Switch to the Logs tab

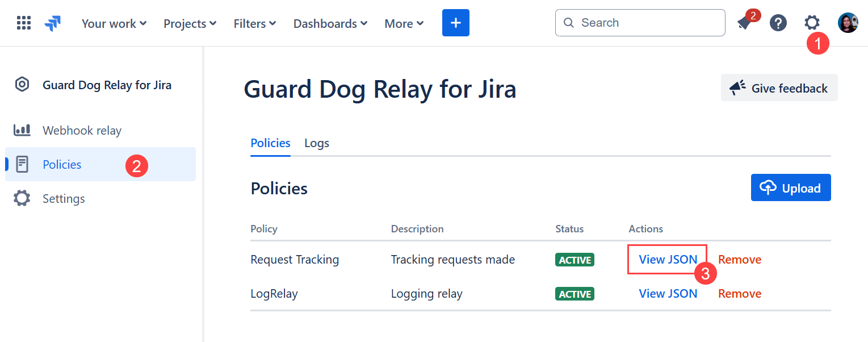click(x=316, y=143)
